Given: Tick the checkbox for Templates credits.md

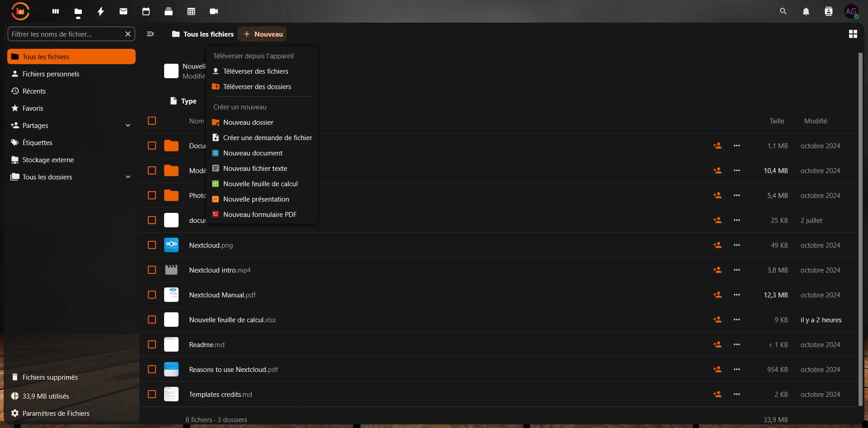Looking at the screenshot, I should 152,394.
